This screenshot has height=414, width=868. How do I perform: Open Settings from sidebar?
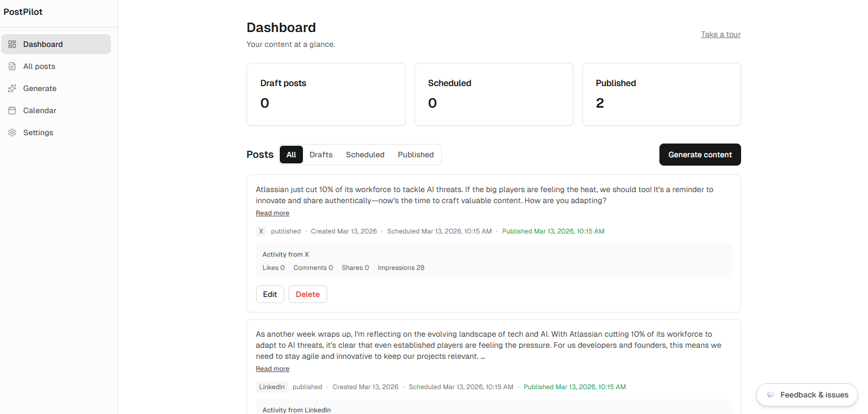(56, 132)
